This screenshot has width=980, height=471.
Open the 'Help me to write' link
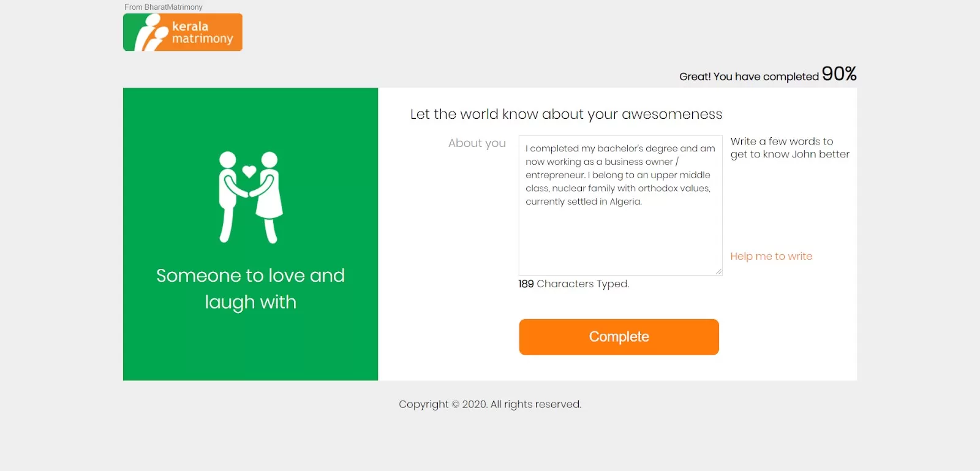point(771,256)
